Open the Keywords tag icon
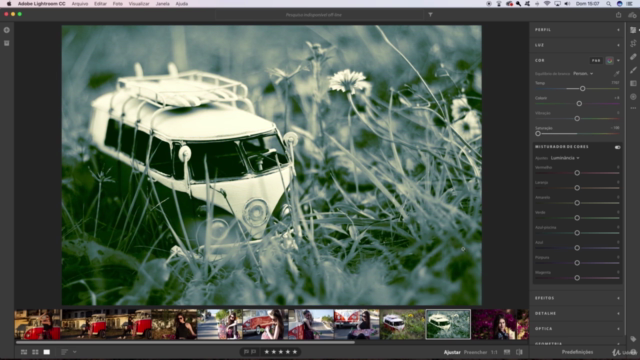 tap(633, 339)
